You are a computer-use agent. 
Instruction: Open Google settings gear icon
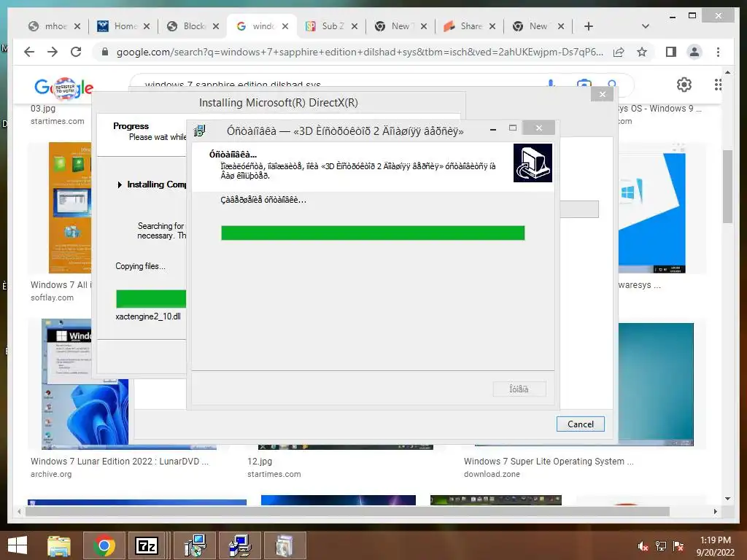point(684,85)
